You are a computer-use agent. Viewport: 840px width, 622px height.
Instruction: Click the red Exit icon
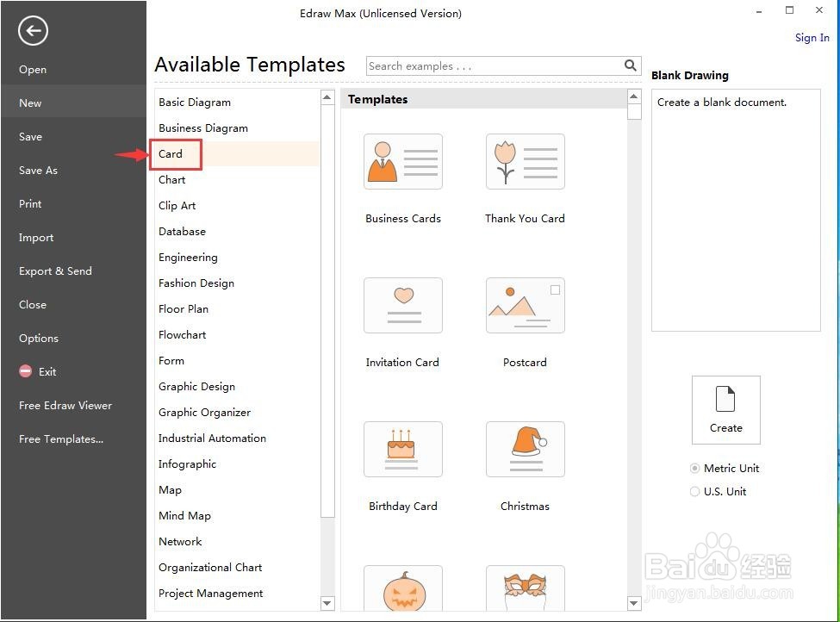[25, 371]
